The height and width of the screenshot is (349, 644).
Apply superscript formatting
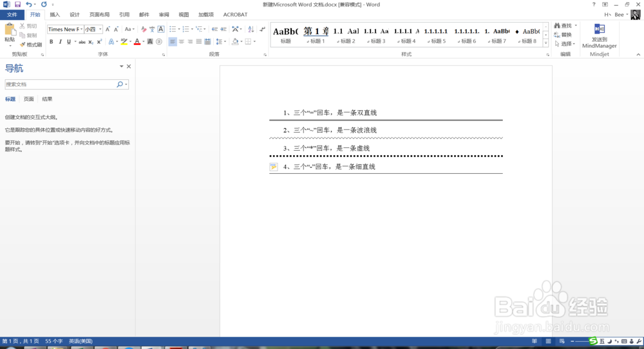click(x=99, y=41)
